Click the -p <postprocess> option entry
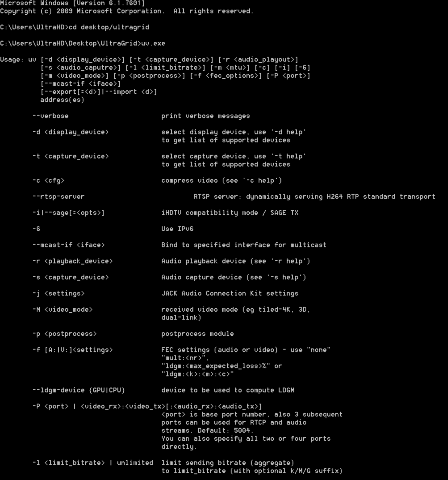The image size is (448, 480). [x=65, y=334]
